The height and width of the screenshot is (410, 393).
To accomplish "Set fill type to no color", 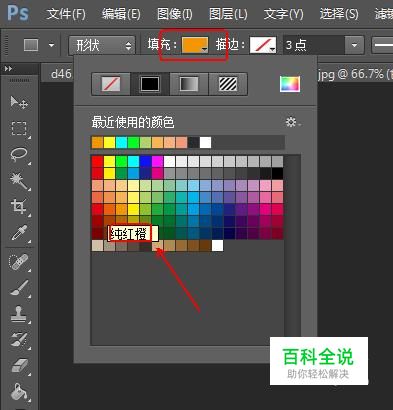I will (x=111, y=84).
